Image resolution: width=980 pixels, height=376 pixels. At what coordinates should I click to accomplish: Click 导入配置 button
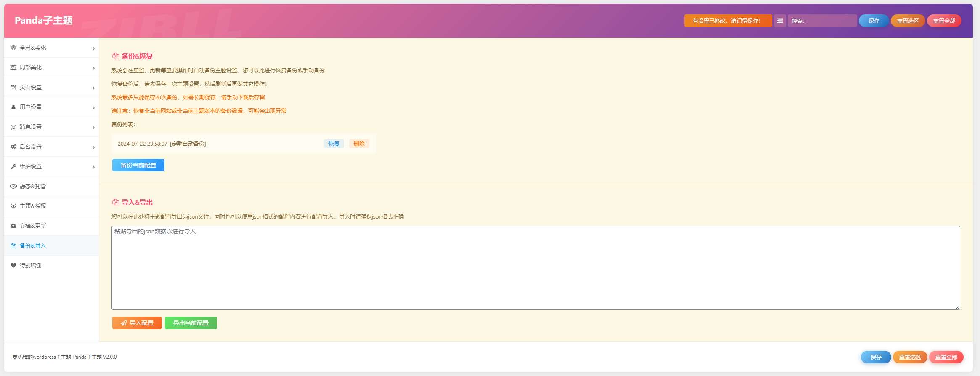tap(137, 323)
